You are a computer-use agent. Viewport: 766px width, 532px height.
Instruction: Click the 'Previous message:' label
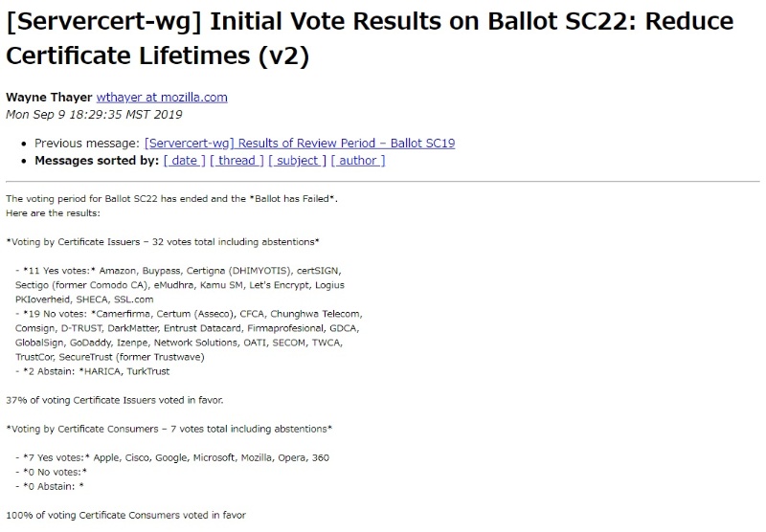[87, 144]
